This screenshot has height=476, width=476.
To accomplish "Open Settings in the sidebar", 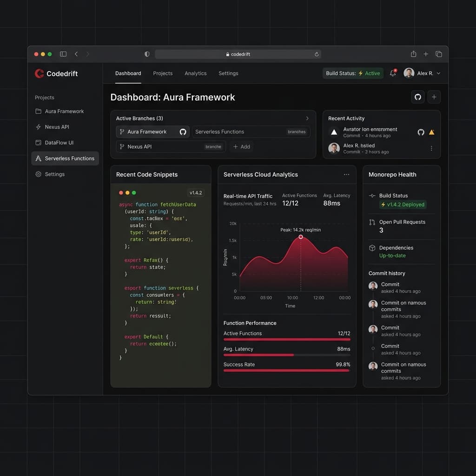I will 65,174.
